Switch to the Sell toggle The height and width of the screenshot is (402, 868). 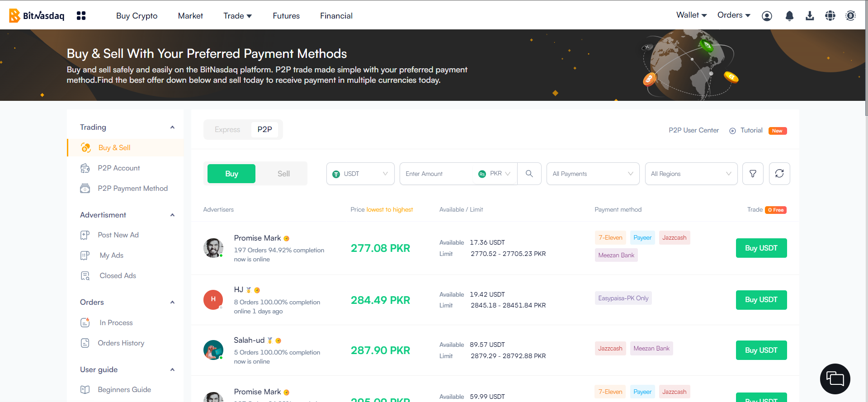point(283,174)
